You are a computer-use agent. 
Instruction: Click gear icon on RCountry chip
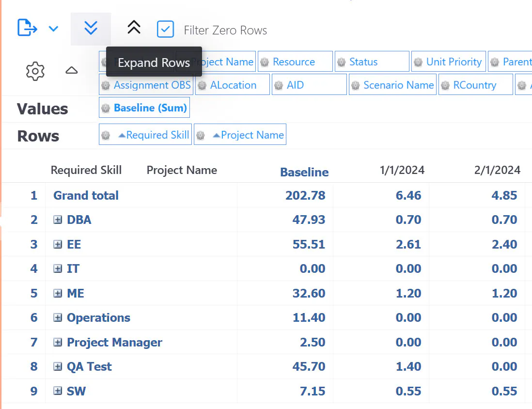tap(445, 85)
